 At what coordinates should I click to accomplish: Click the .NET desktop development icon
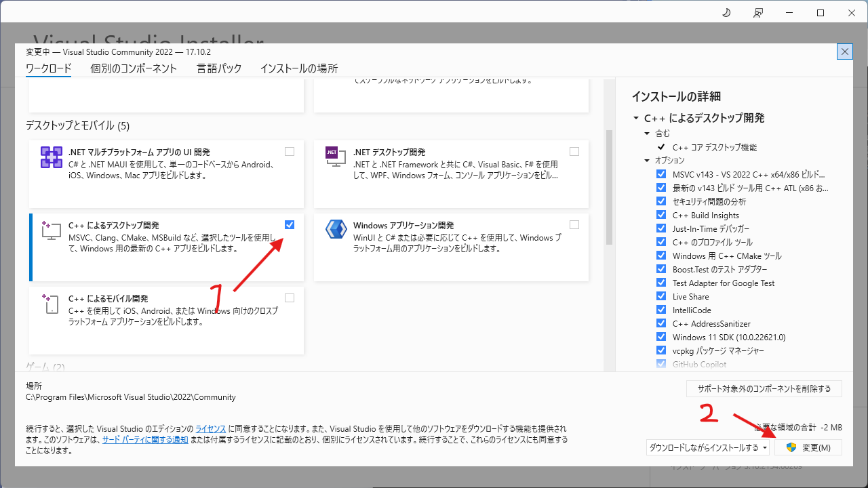point(336,157)
